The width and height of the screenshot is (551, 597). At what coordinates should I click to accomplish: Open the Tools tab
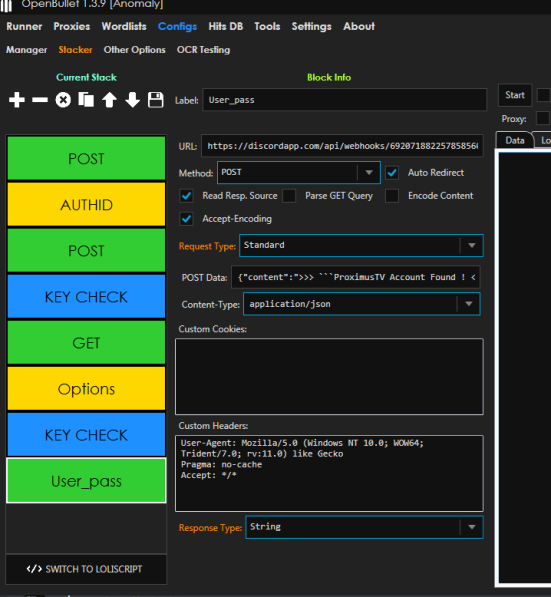point(267,26)
